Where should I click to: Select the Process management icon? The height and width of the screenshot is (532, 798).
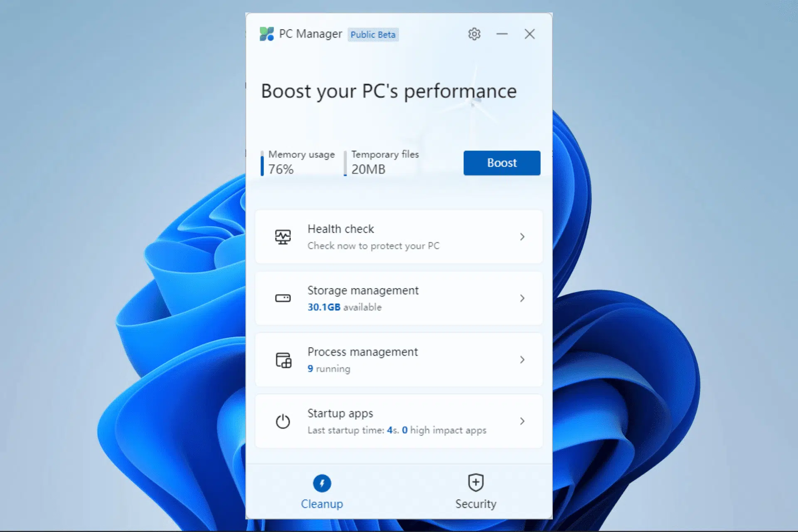pyautogui.click(x=283, y=360)
